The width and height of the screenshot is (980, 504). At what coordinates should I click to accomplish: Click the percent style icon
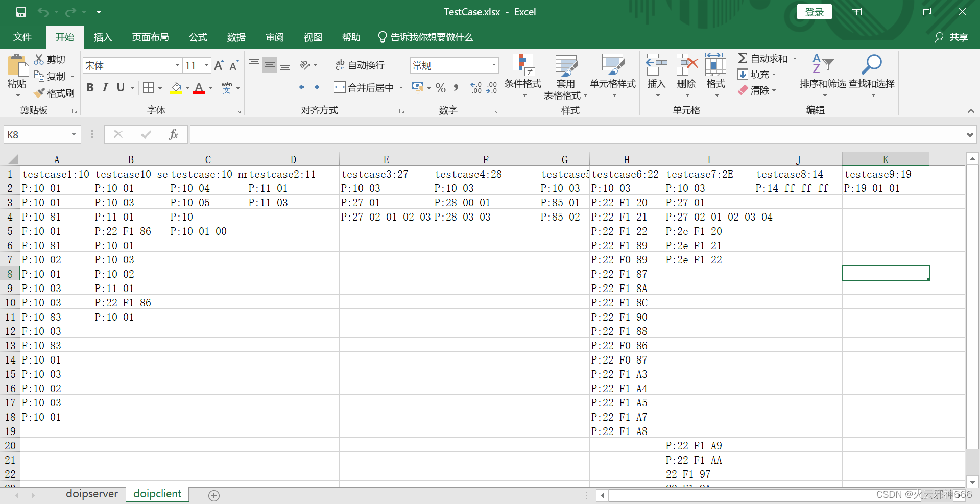pyautogui.click(x=441, y=88)
